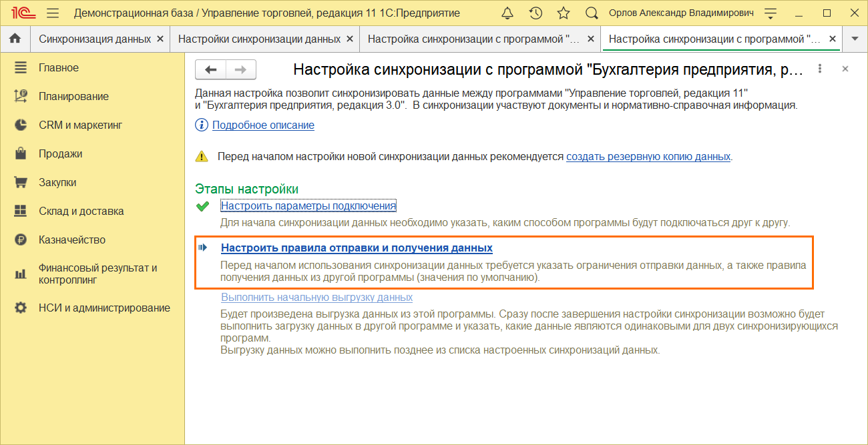Image resolution: width=868 pixels, height=445 pixels.
Task: Click the notifications bell icon
Action: point(507,13)
